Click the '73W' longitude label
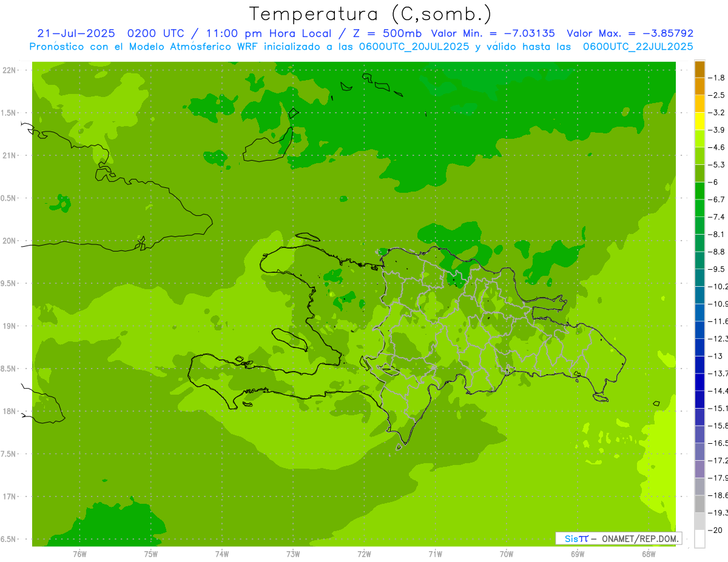 293,554
